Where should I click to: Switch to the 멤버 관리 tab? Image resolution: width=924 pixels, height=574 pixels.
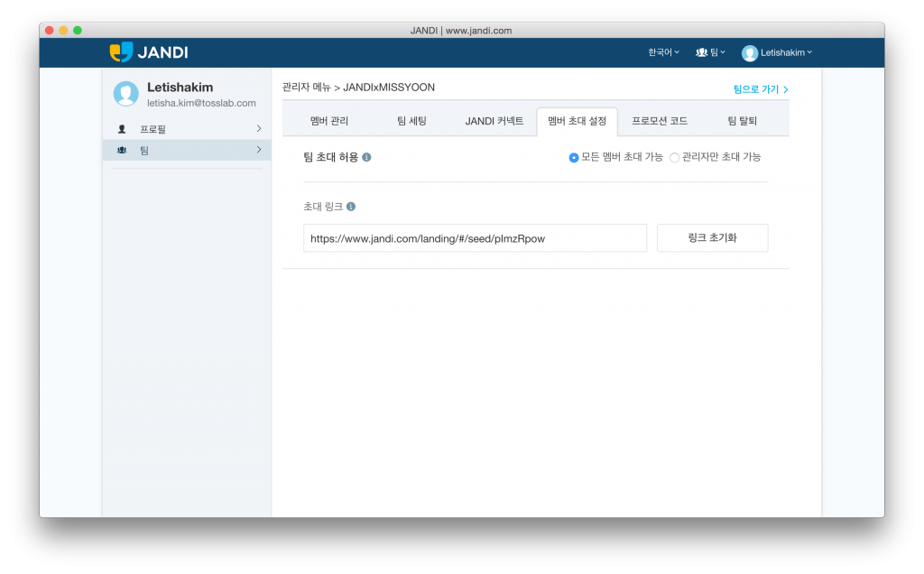click(328, 121)
